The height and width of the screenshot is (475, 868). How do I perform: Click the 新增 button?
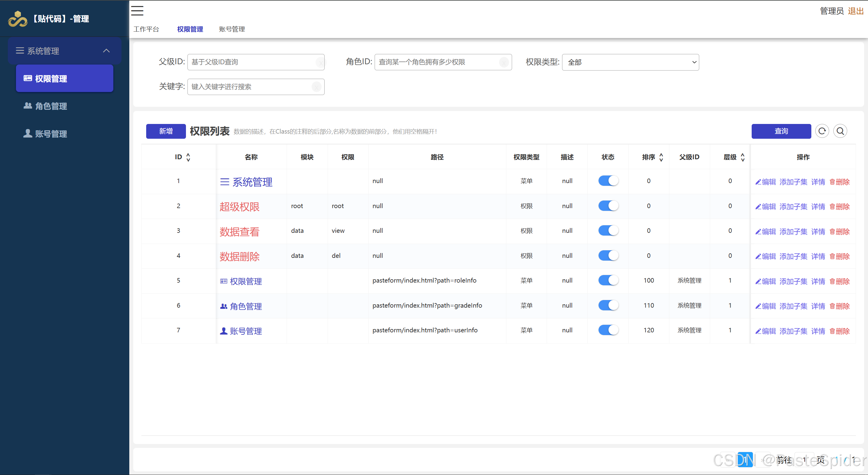click(x=165, y=131)
